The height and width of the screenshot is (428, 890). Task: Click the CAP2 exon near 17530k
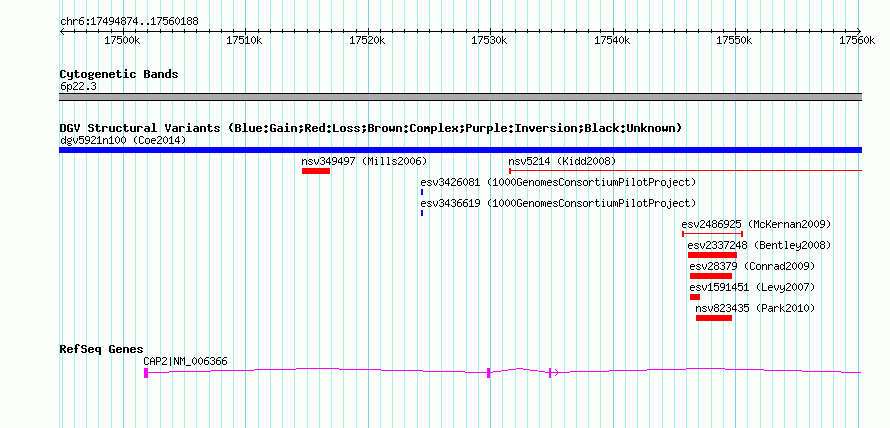point(488,372)
